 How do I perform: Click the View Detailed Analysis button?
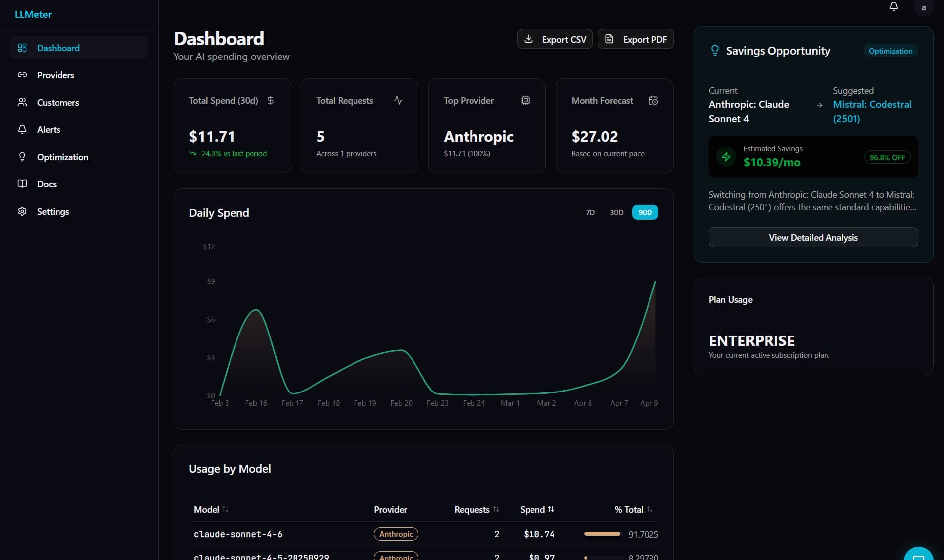pyautogui.click(x=813, y=237)
